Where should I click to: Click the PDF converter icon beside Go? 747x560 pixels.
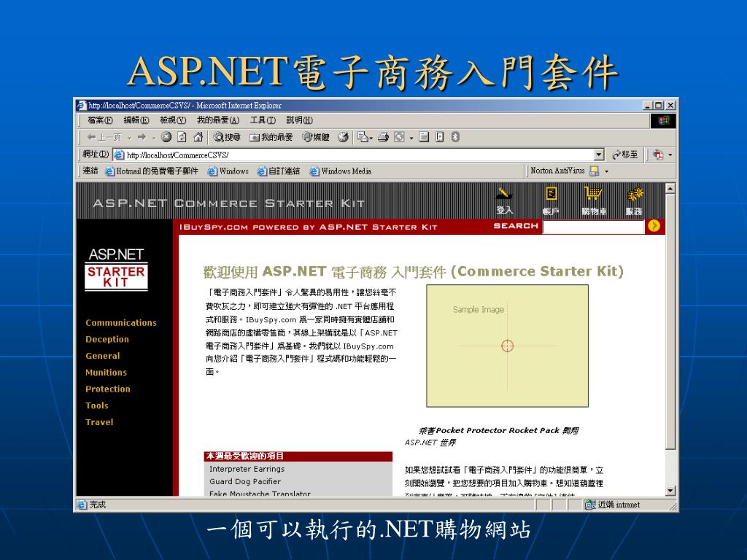pos(658,155)
